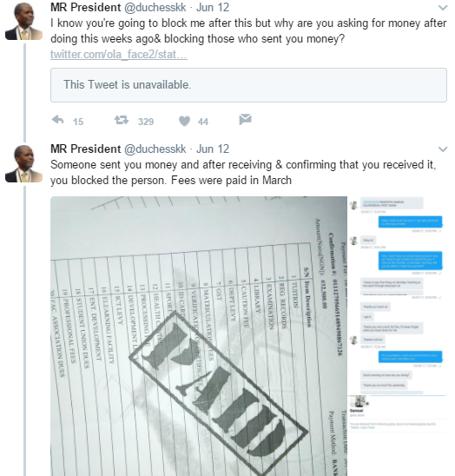Open second tweet's more options chevron
The width and height of the screenshot is (455, 476).
tap(443, 149)
